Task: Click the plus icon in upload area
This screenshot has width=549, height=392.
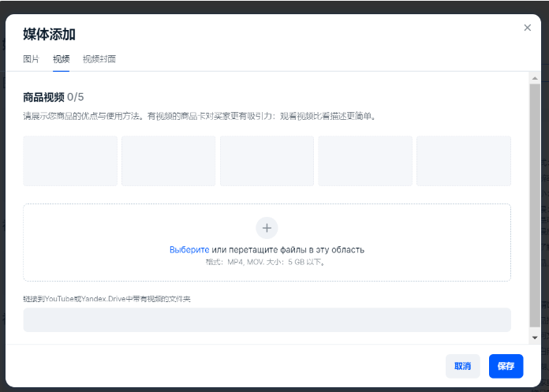Action: pos(267,228)
